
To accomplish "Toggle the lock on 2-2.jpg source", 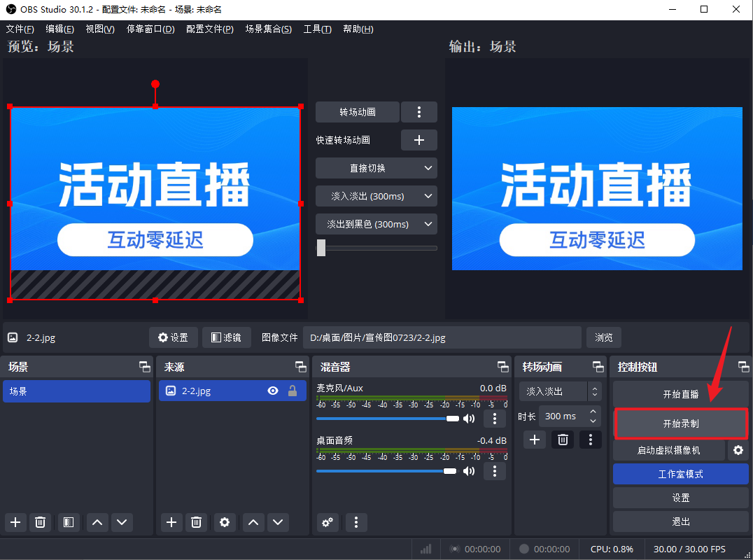I will coord(293,391).
